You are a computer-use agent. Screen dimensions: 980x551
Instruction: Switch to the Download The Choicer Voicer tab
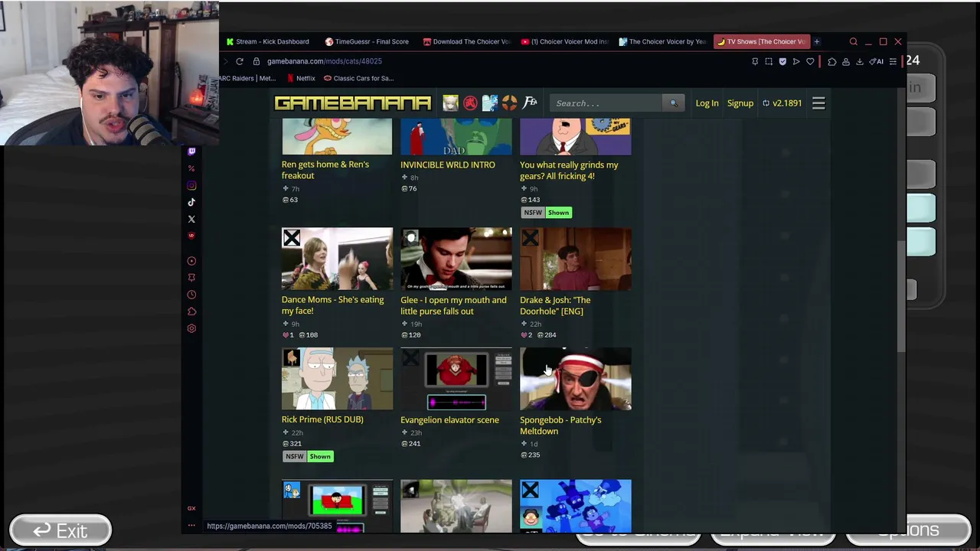click(x=465, y=41)
